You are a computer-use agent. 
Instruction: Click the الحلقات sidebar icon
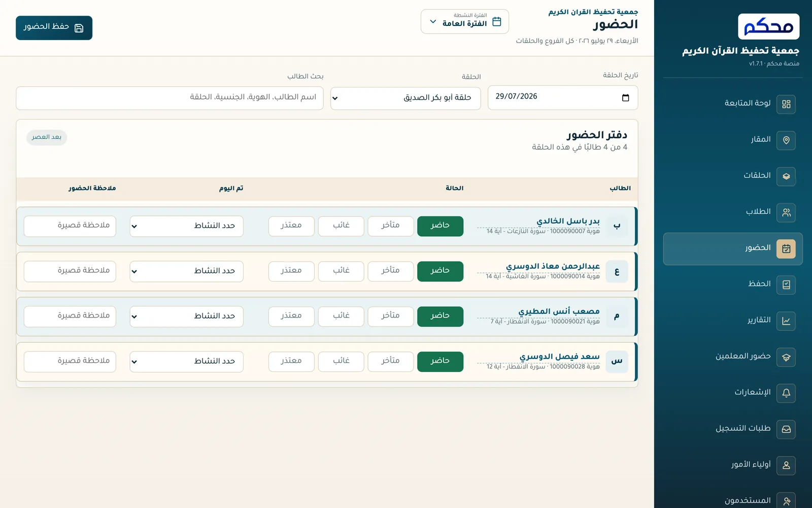[786, 176]
